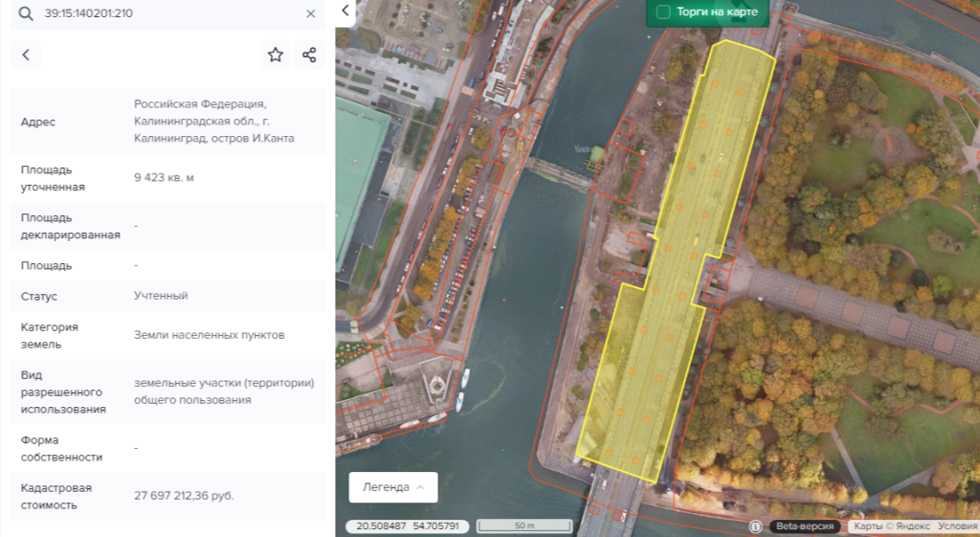Select cadastral value '27 697 212,36 руб.'
The height and width of the screenshot is (537, 980).
point(184,496)
